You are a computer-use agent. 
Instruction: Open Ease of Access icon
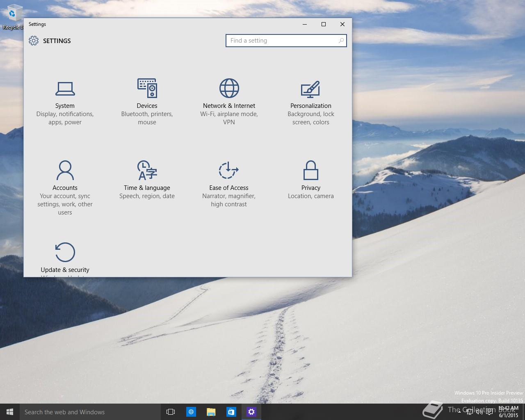(228, 170)
